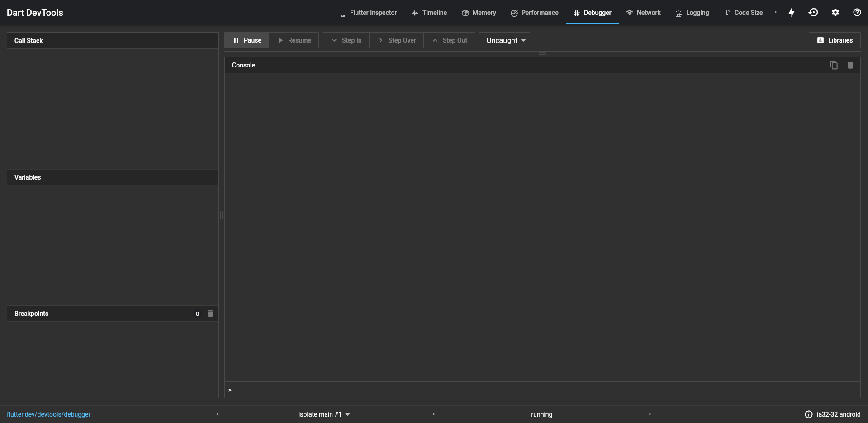The image size is (868, 423).
Task: Click the Step Over button
Action: [x=397, y=40]
